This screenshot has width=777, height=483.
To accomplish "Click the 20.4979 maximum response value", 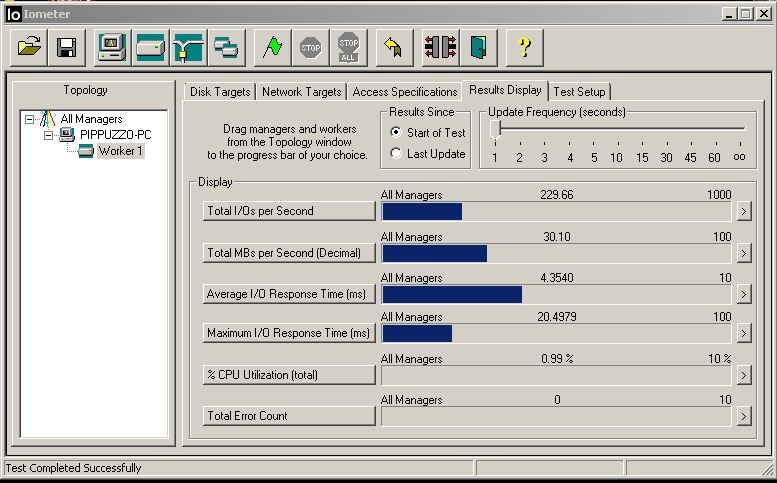I will pyautogui.click(x=556, y=317).
